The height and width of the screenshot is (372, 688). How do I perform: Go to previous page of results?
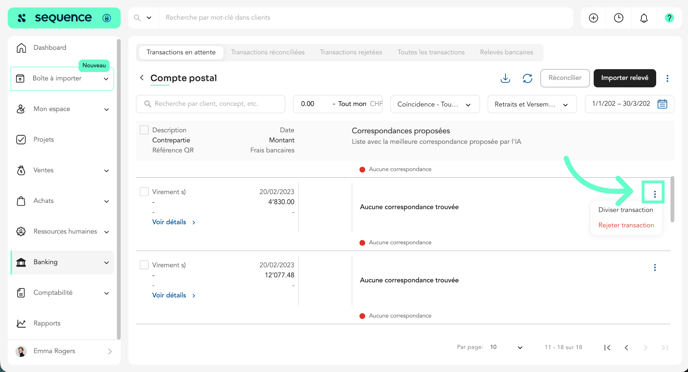[x=626, y=347]
